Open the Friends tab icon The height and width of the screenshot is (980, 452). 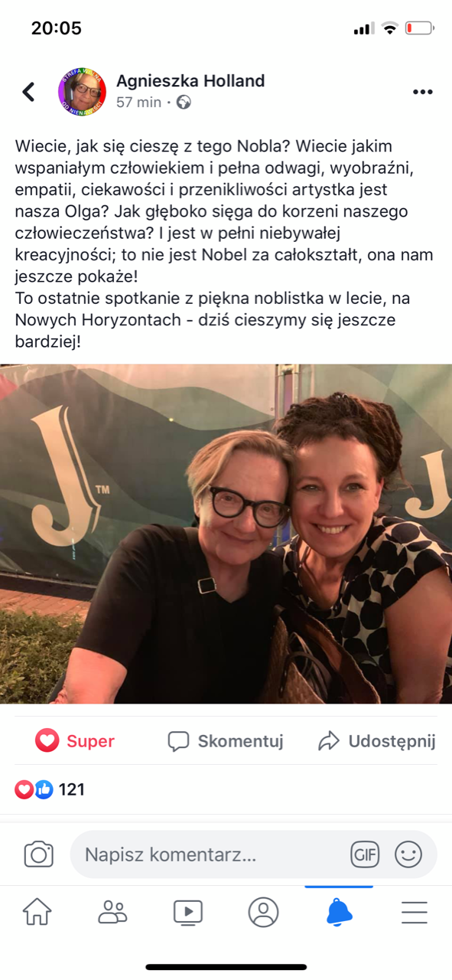(x=112, y=912)
